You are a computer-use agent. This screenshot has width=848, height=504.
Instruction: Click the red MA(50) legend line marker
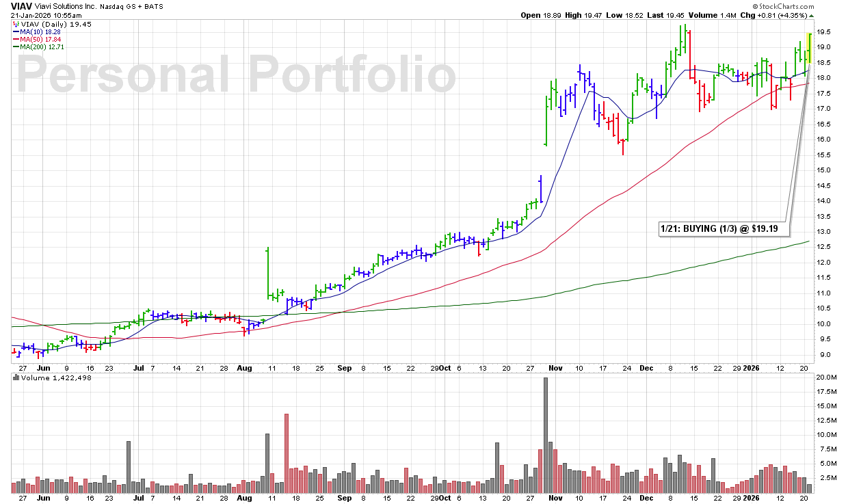15,39
